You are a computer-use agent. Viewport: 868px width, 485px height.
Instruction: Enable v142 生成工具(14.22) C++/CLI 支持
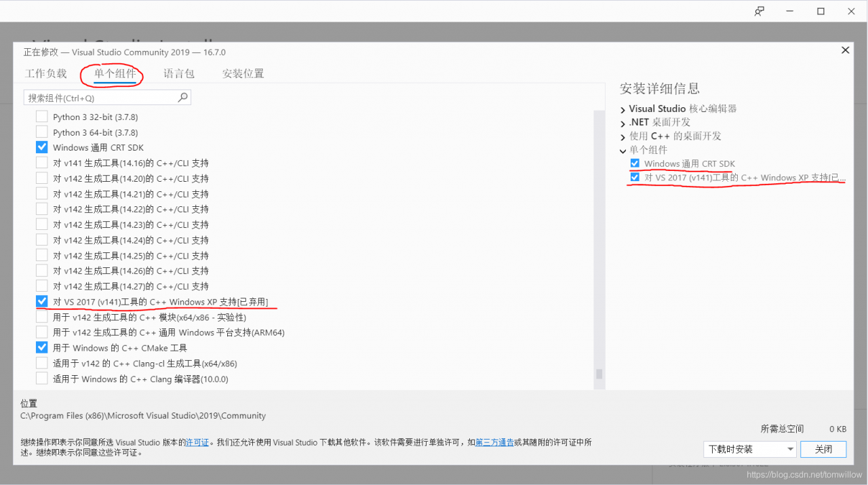click(x=42, y=209)
